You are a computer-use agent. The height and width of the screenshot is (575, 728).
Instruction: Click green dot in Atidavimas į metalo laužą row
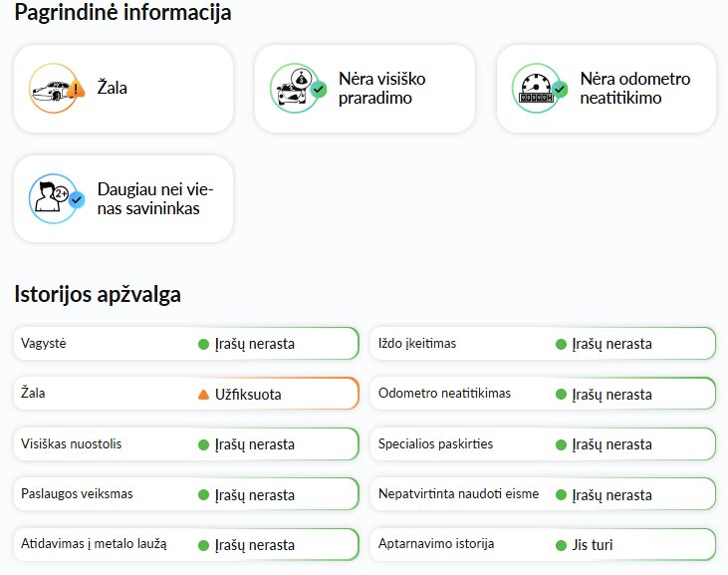coord(203,545)
